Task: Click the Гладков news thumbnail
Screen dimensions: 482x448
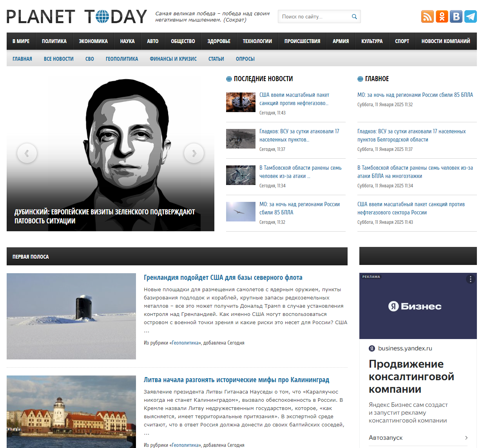Action: [x=241, y=139]
